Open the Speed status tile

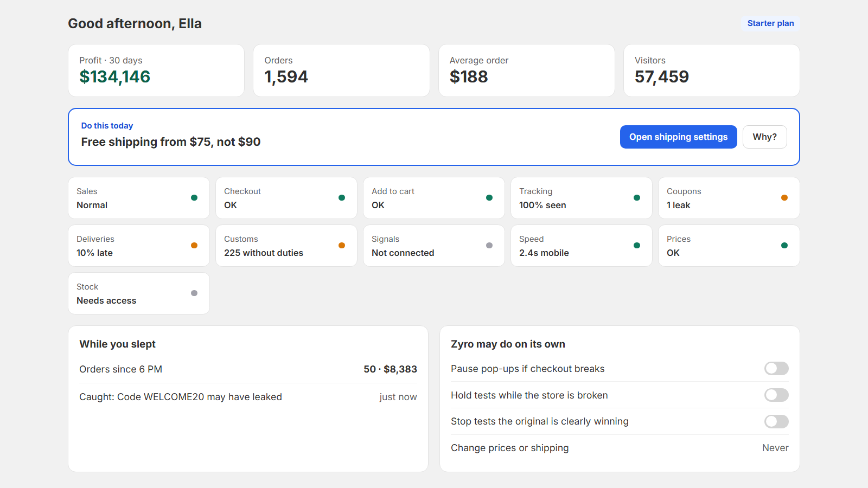582,246
